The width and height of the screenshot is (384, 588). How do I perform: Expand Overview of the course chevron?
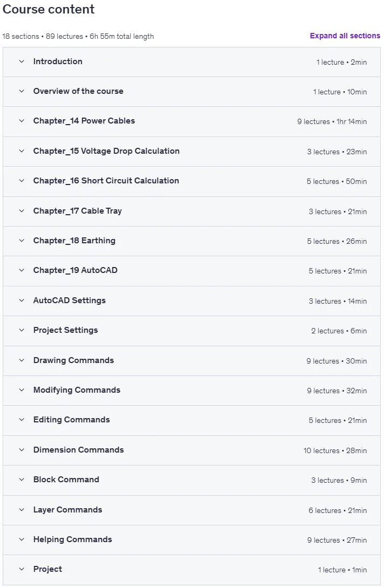click(22, 91)
